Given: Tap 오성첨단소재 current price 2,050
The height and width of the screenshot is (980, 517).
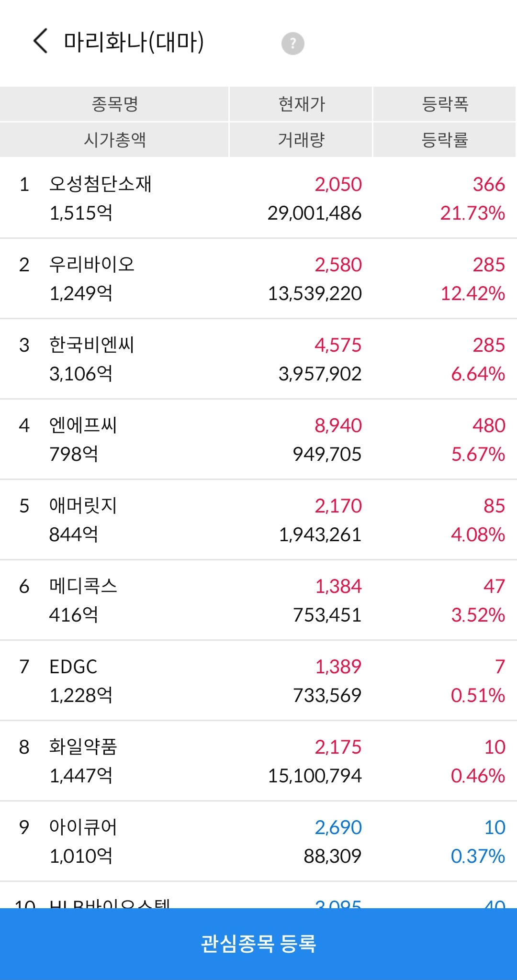Looking at the screenshot, I should (338, 185).
